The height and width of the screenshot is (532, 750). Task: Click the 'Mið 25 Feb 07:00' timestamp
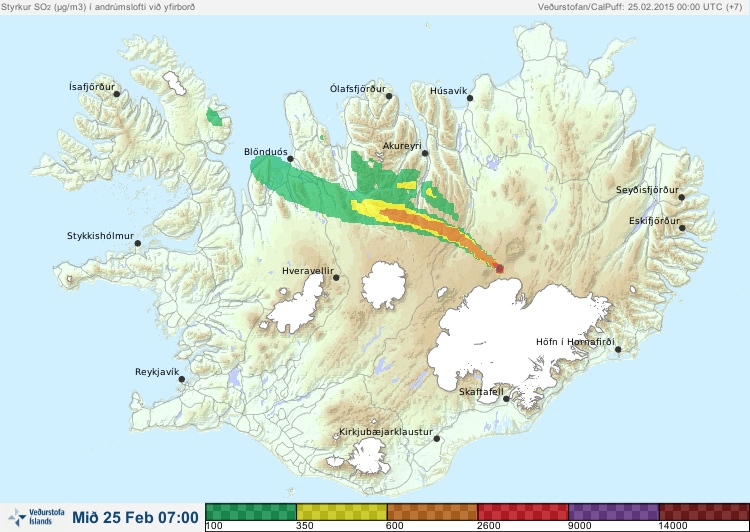pos(135,517)
